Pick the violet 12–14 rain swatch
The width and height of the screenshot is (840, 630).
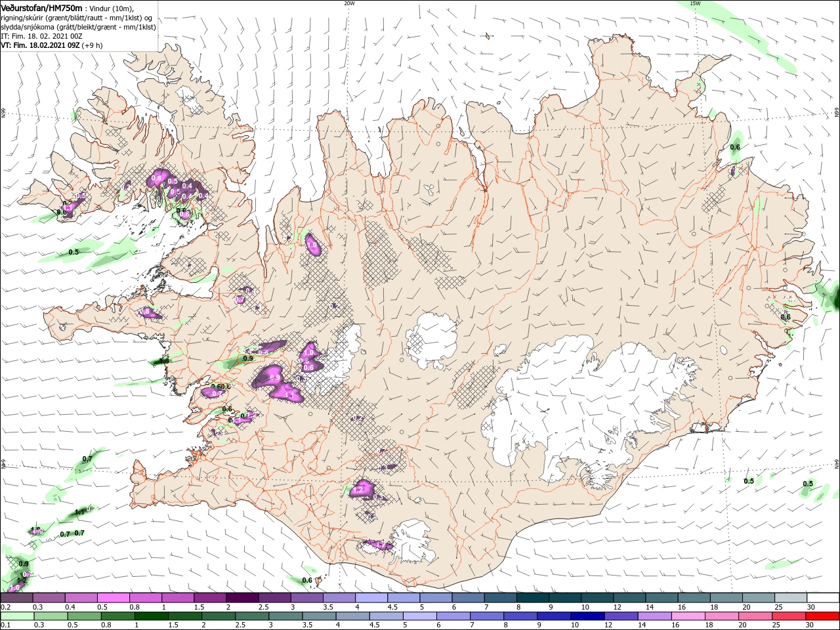click(x=621, y=616)
